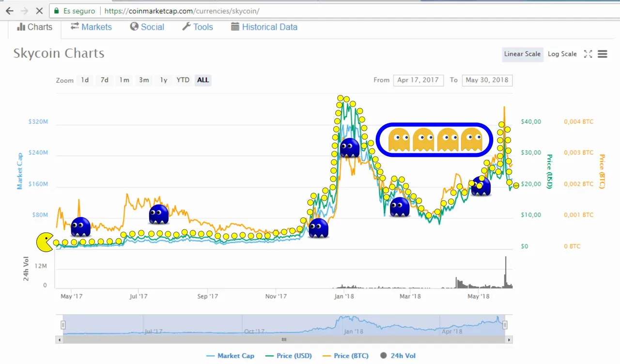The width and height of the screenshot is (620, 364).
Task: Click the calendar icon beside Historical Data
Action: 235,27
